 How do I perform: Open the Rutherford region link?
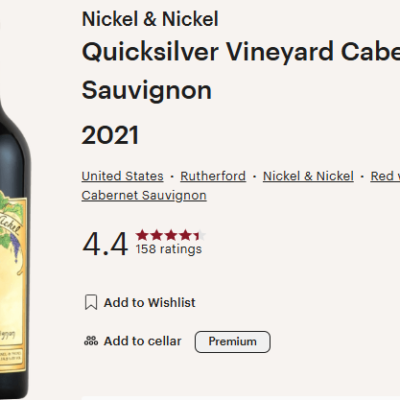pos(213,176)
